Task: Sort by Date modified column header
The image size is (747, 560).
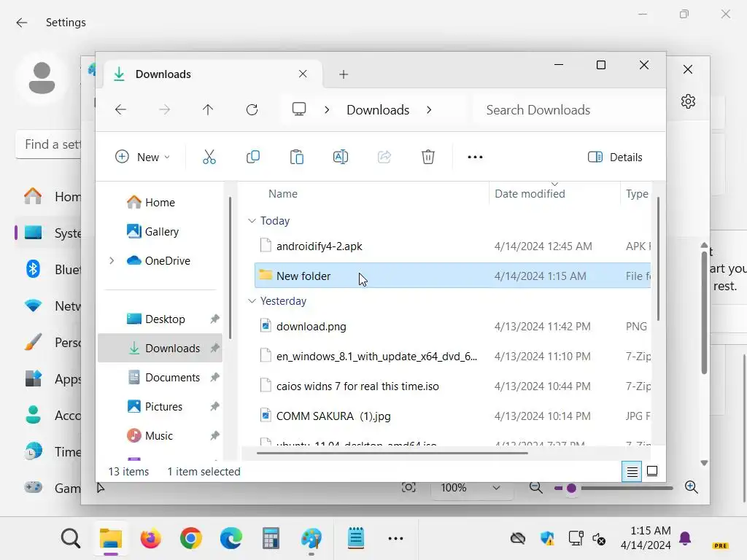Action: pyautogui.click(x=530, y=194)
